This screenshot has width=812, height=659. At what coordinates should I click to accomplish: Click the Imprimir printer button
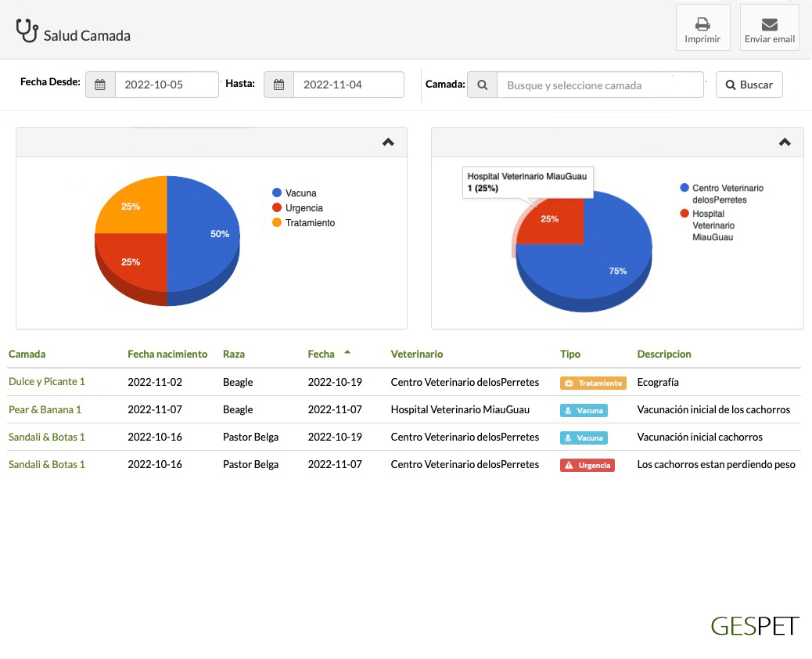tap(702, 28)
